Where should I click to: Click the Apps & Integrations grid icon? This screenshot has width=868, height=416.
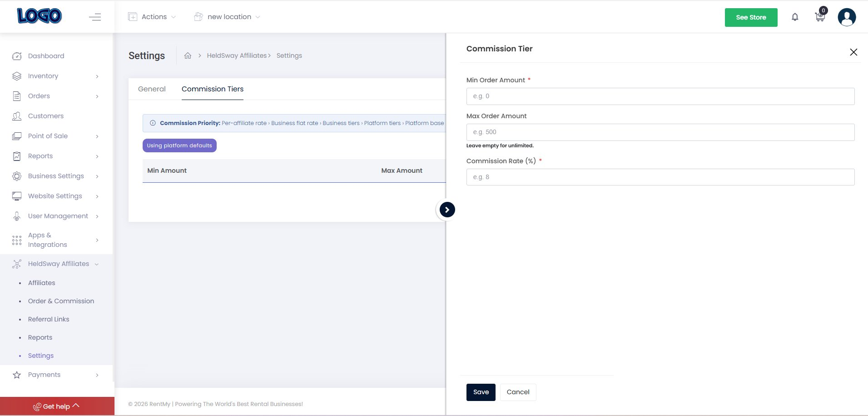pyautogui.click(x=17, y=240)
